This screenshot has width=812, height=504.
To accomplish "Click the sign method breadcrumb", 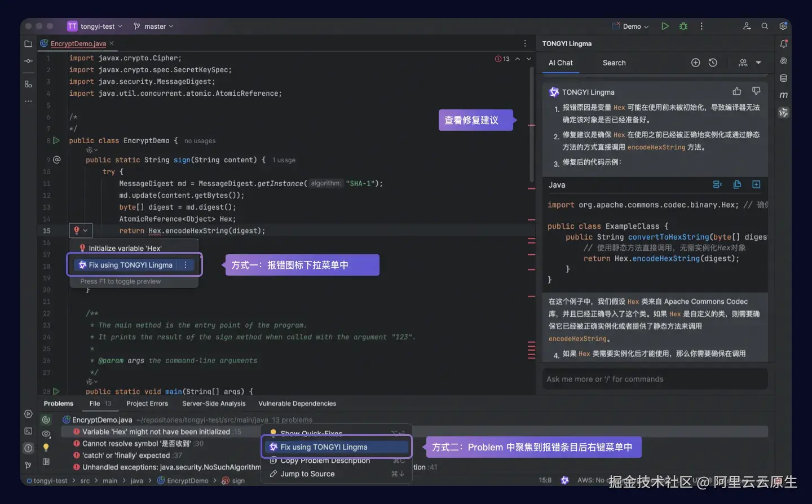I will point(233,481).
